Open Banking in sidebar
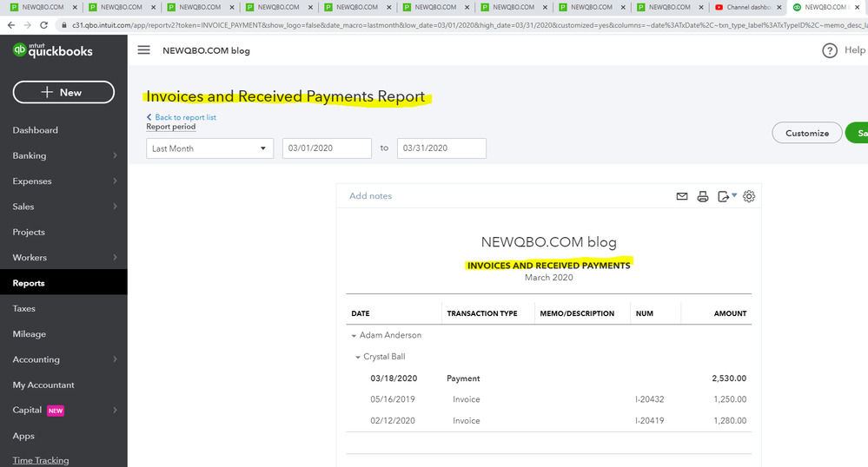This screenshot has width=868, height=467. click(x=30, y=155)
